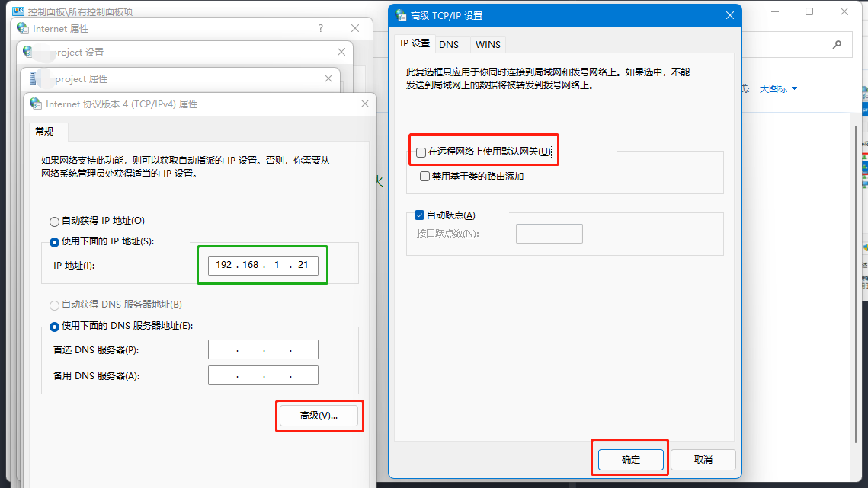Click the IP 地址 input field

263,265
